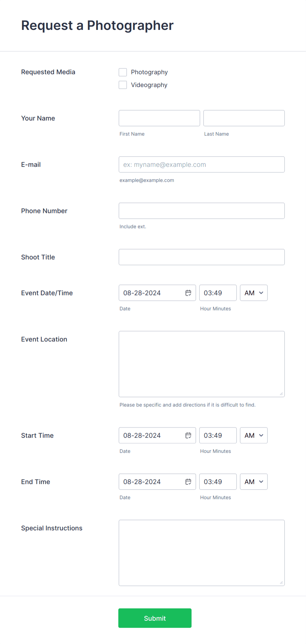Select the E-mail address field

[201, 164]
